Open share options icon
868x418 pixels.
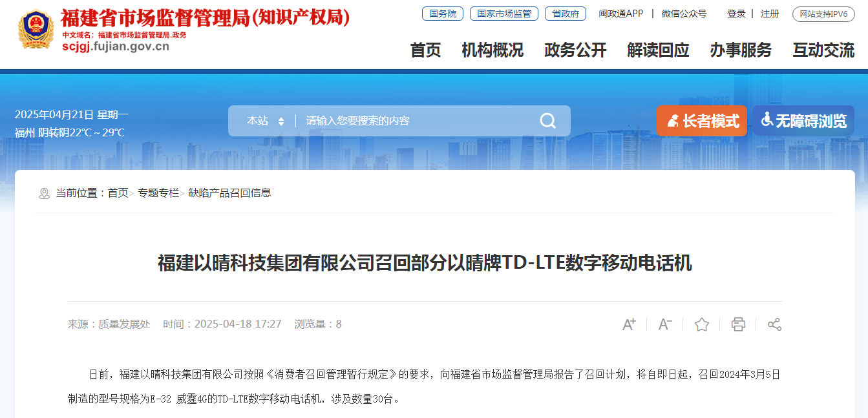coord(774,324)
